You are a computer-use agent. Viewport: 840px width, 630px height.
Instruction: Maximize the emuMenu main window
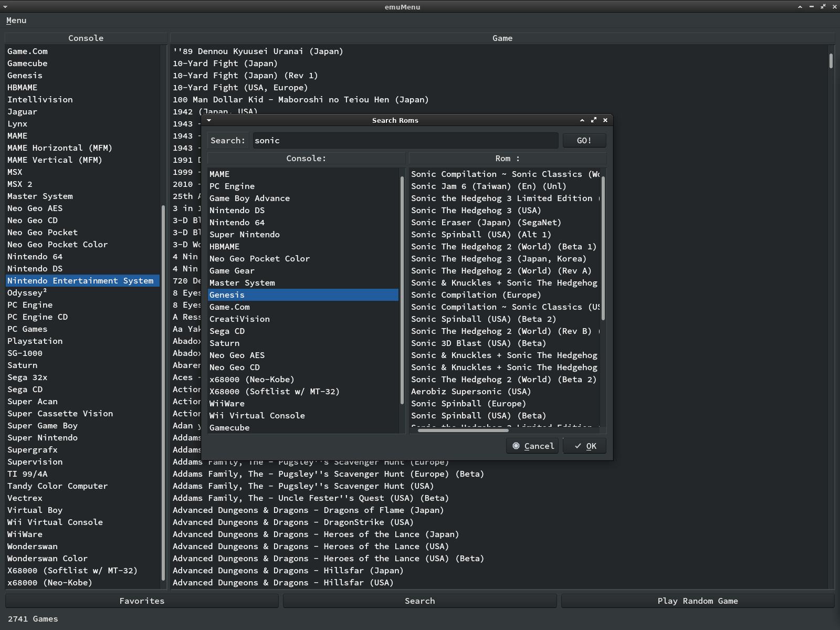(x=823, y=7)
